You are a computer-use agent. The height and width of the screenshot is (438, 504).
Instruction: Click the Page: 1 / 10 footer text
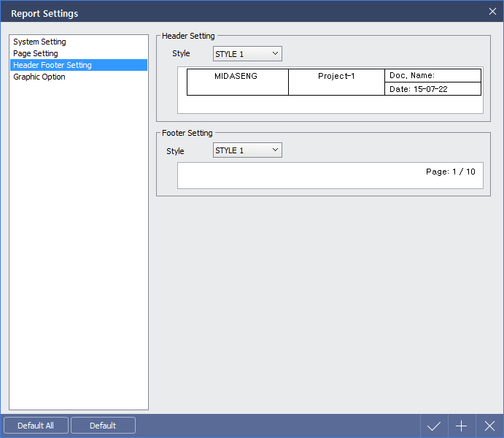point(450,172)
